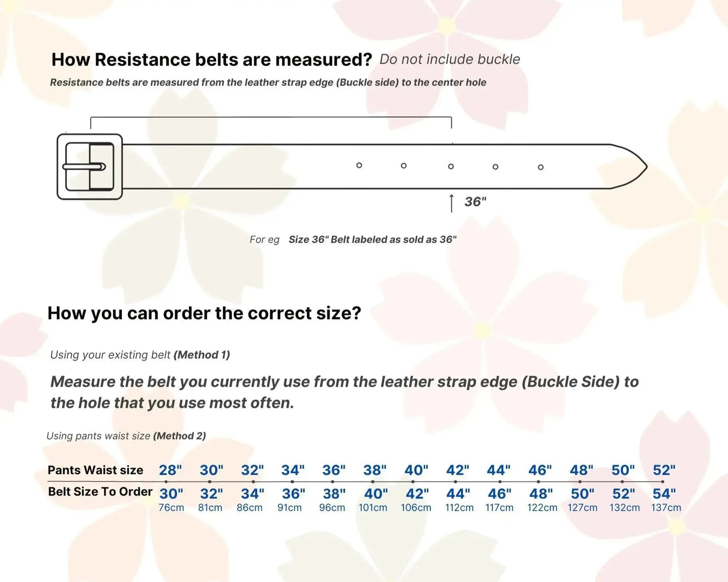
Task: Click the 137cm measurement label
Action: (666, 507)
